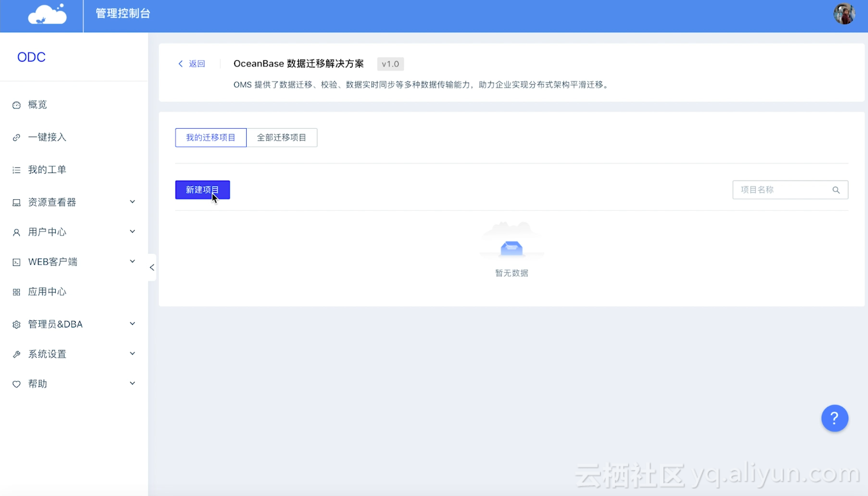Open the user avatar in top right
Screen dimensions: 868x496
[844, 14]
